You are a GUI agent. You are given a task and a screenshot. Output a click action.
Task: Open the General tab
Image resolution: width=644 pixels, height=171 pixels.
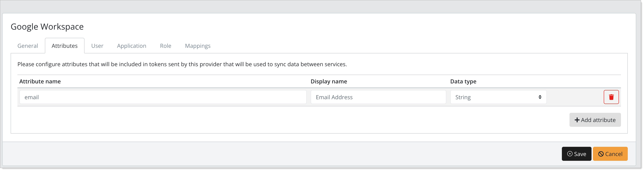pyautogui.click(x=28, y=46)
